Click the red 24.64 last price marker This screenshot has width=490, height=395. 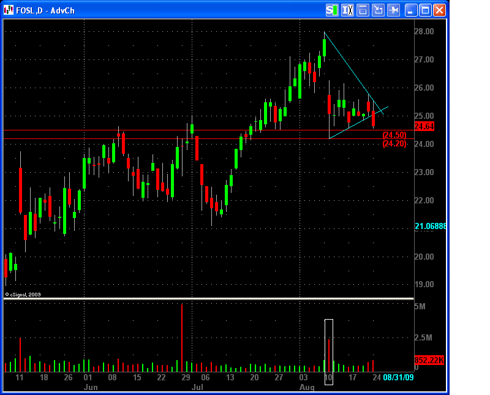click(424, 126)
